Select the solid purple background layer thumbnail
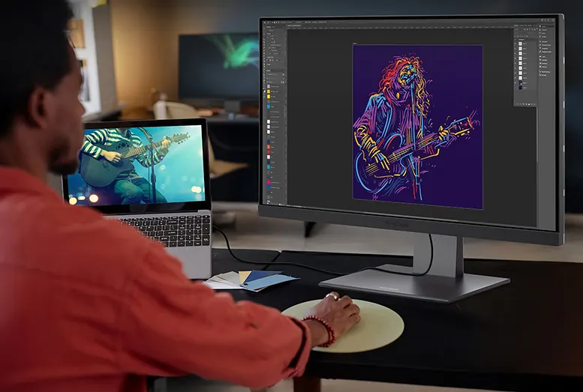 pyautogui.click(x=521, y=86)
